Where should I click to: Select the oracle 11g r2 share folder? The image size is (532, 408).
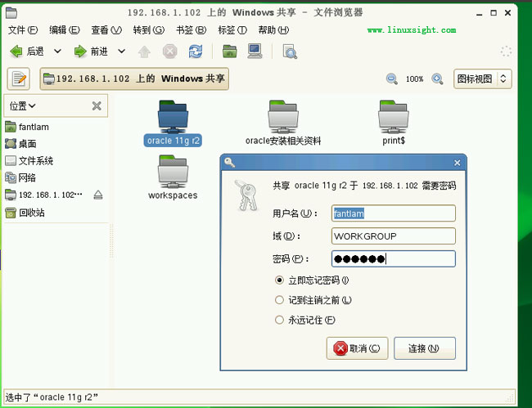(x=173, y=123)
